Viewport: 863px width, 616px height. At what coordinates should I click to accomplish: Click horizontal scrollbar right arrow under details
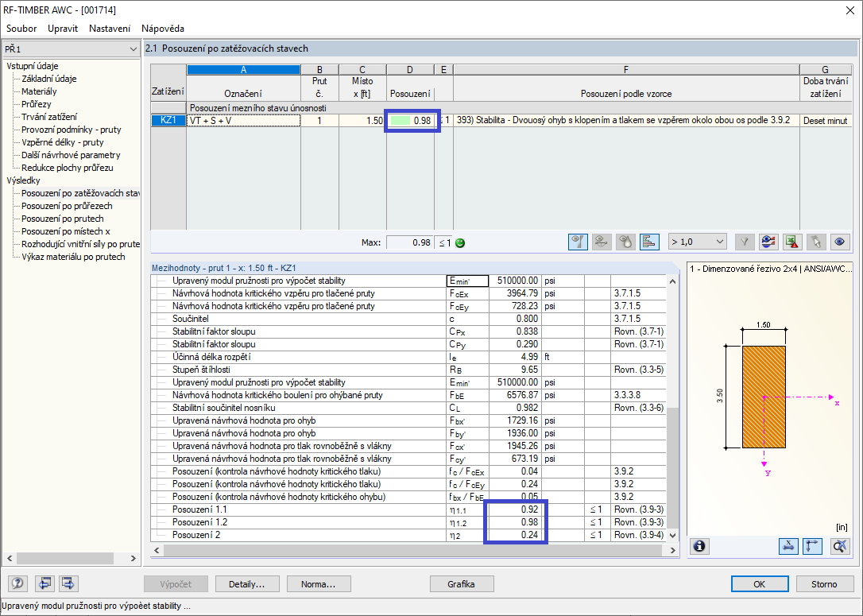(x=672, y=550)
